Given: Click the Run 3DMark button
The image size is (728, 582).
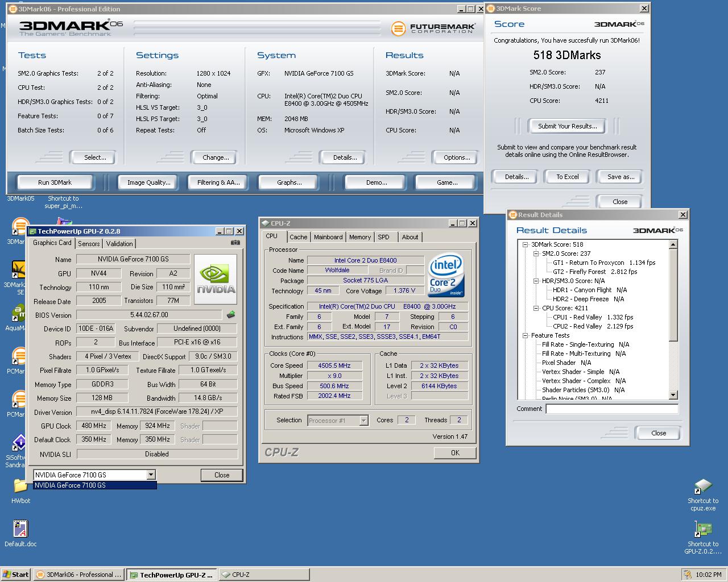Looking at the screenshot, I should coord(55,182).
